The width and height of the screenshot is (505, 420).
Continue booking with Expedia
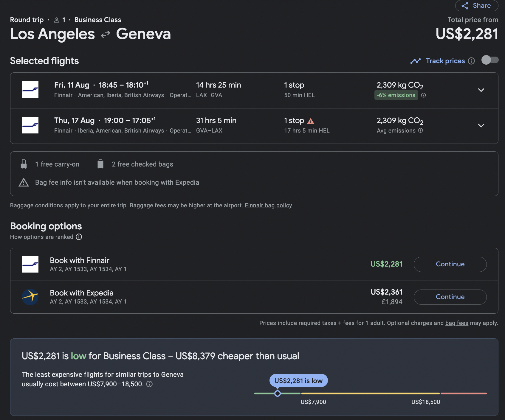coord(450,297)
